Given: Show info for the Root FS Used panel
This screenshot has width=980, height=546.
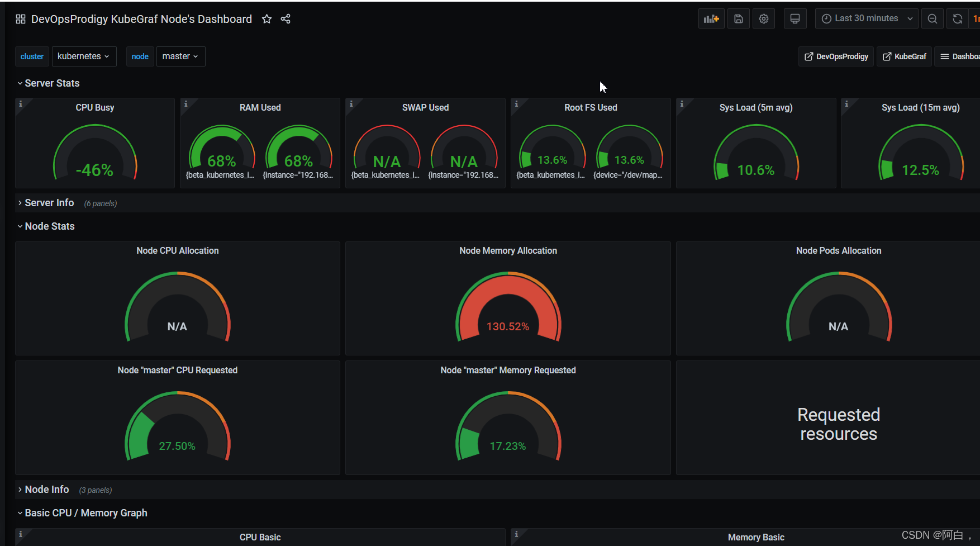Looking at the screenshot, I should point(517,104).
